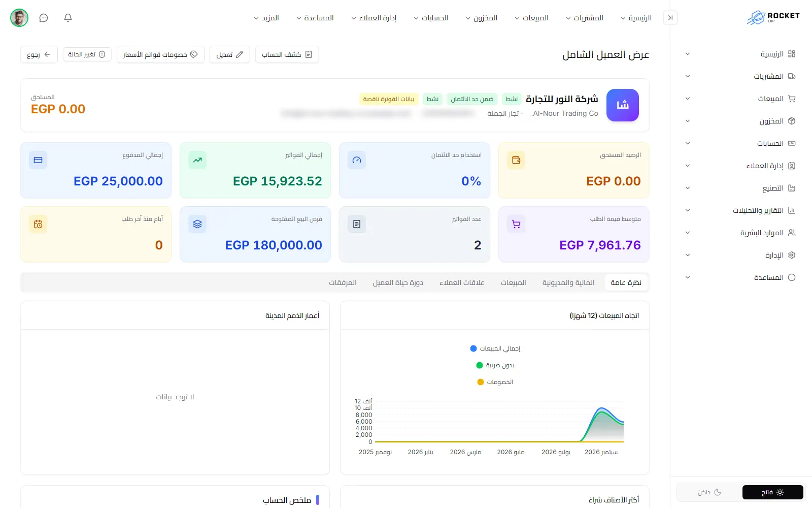Image resolution: width=812 pixels, height=508 pixels.
Task: Select التصنيع in the sidebar
Action: pos(739,188)
